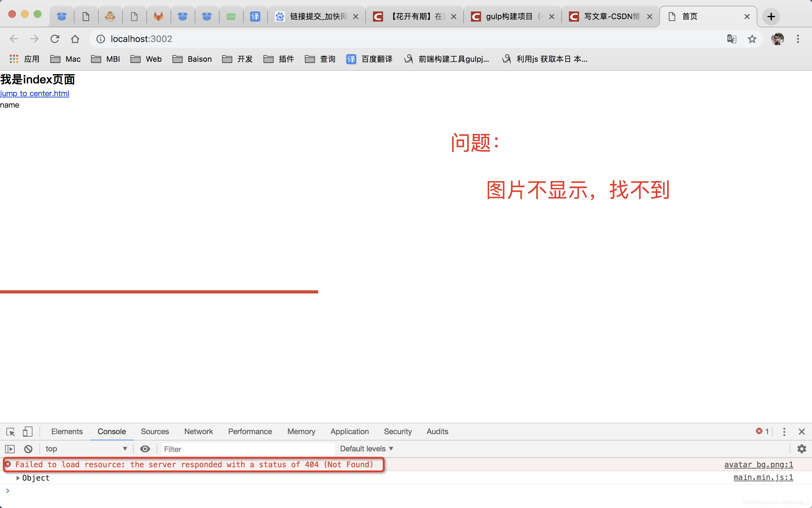Click the jump_to_center.html link

point(34,93)
